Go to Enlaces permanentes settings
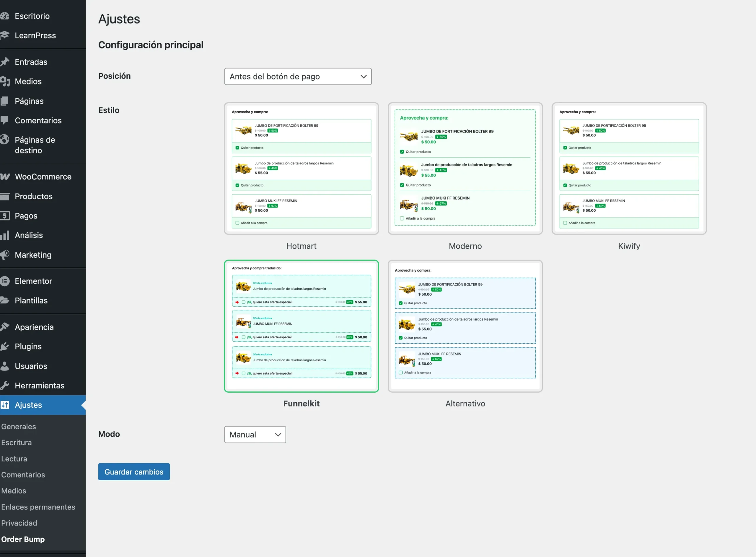 click(x=38, y=507)
